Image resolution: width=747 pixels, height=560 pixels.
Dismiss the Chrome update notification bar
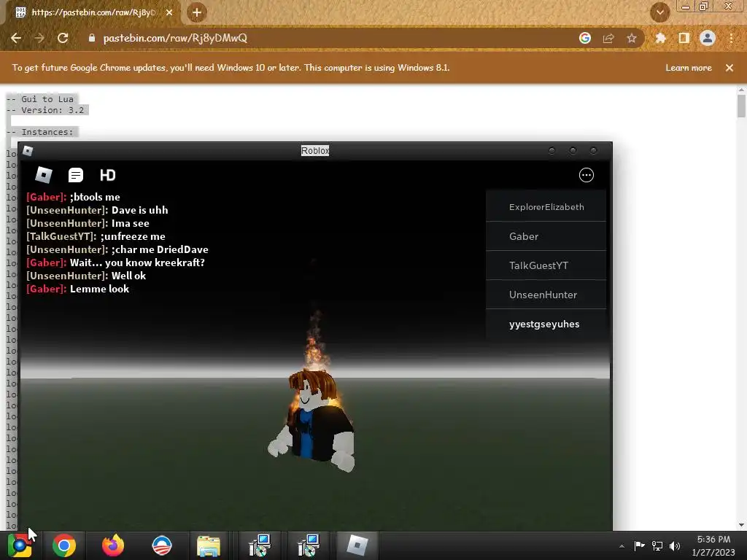[x=729, y=68]
